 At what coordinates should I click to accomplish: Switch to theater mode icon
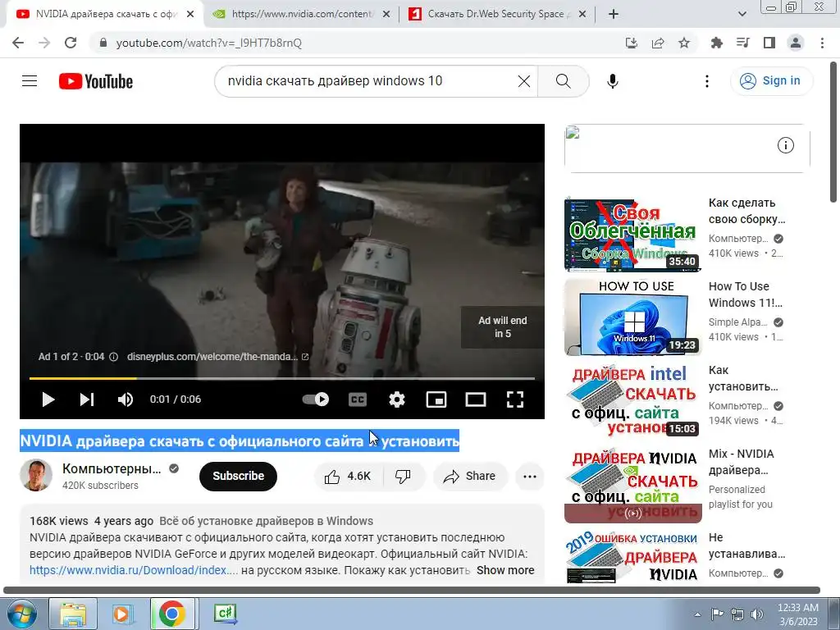coord(476,399)
